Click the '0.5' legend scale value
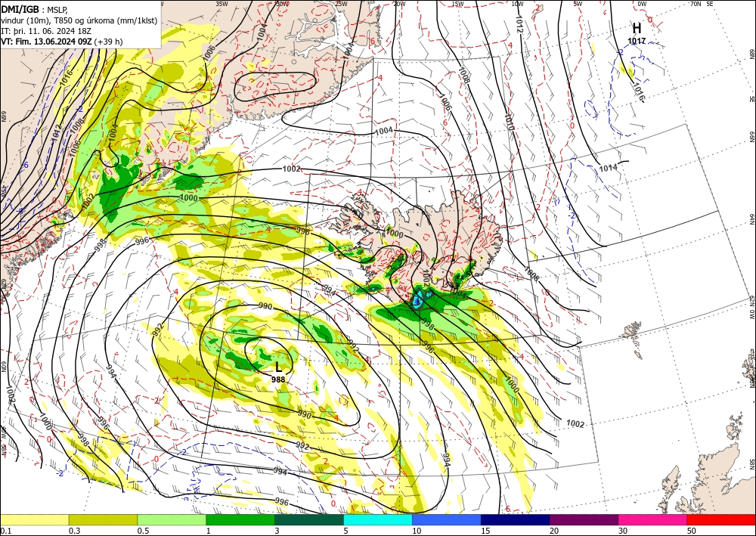This screenshot has height=536, width=756. (x=143, y=531)
